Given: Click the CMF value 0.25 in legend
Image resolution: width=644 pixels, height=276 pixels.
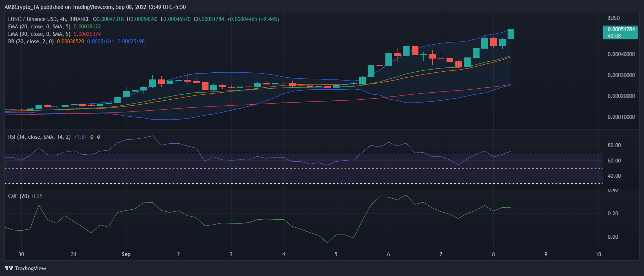Looking at the screenshot, I should click(x=37, y=196).
